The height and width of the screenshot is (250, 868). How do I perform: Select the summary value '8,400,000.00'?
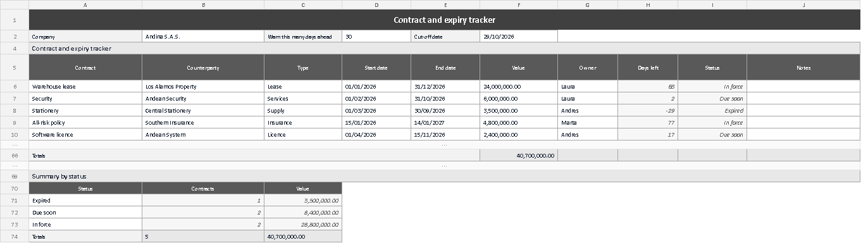click(x=303, y=212)
